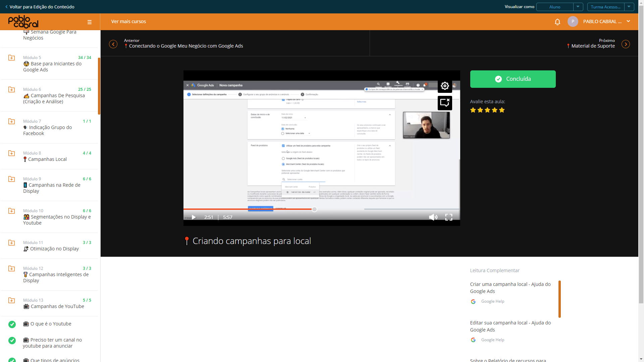Open the notifications bell
644x362 pixels.
click(557, 22)
